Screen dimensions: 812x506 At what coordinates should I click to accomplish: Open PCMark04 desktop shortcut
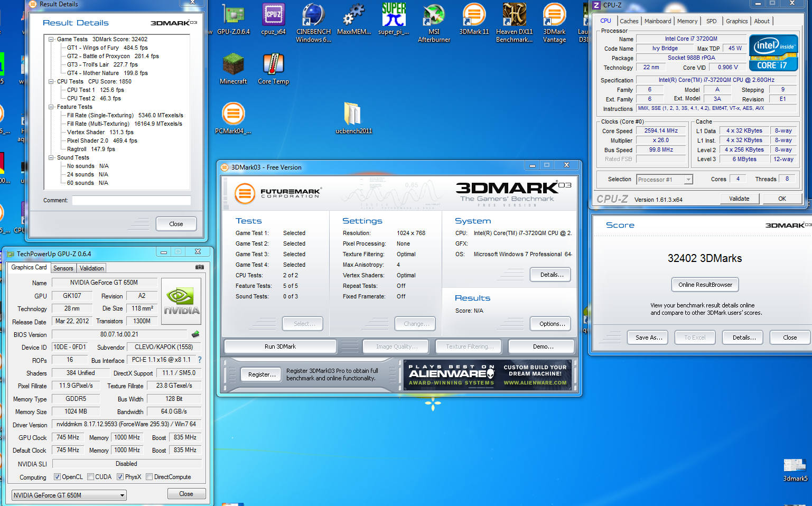coord(233,118)
